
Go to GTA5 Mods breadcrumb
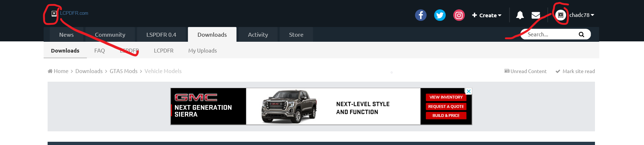tap(124, 71)
